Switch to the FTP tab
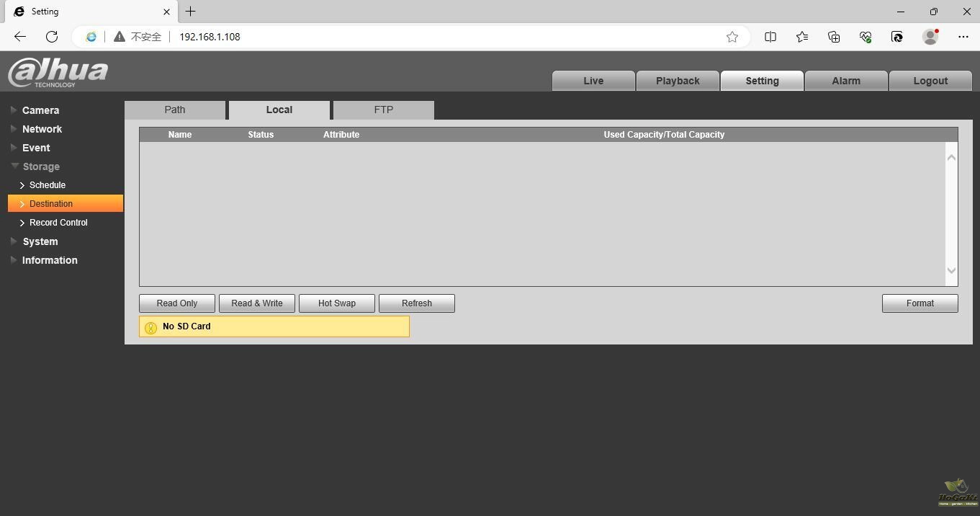Image resolution: width=980 pixels, height=516 pixels. 384,110
